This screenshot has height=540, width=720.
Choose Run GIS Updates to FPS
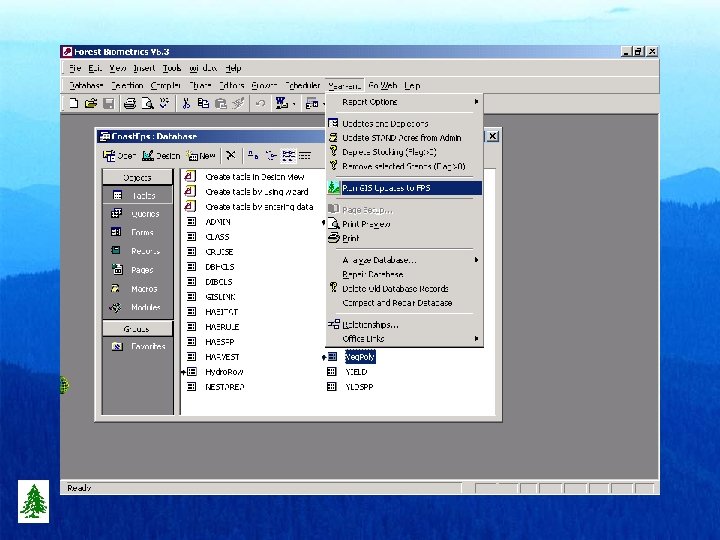(x=405, y=188)
